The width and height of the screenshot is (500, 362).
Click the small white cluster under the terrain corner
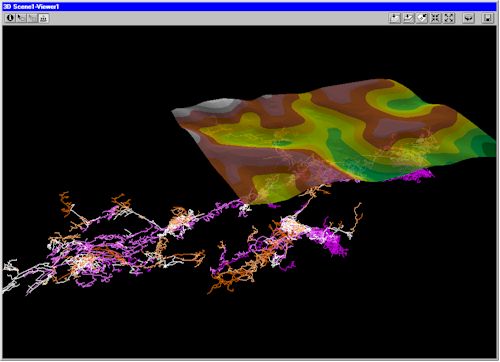pyautogui.click(x=246, y=208)
